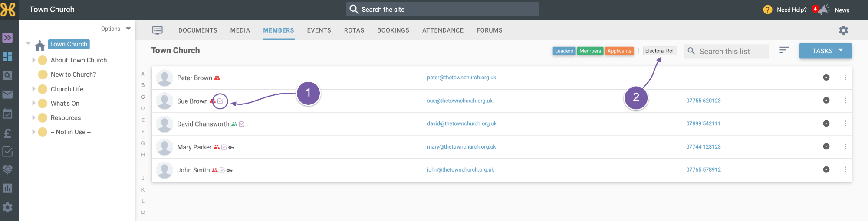This screenshot has height=221, width=868.
Task: Toggle the Applicants filter tag
Action: (x=619, y=51)
